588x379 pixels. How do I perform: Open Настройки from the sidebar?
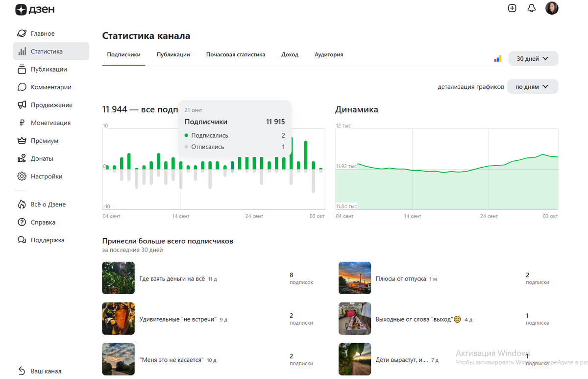[x=51, y=177]
